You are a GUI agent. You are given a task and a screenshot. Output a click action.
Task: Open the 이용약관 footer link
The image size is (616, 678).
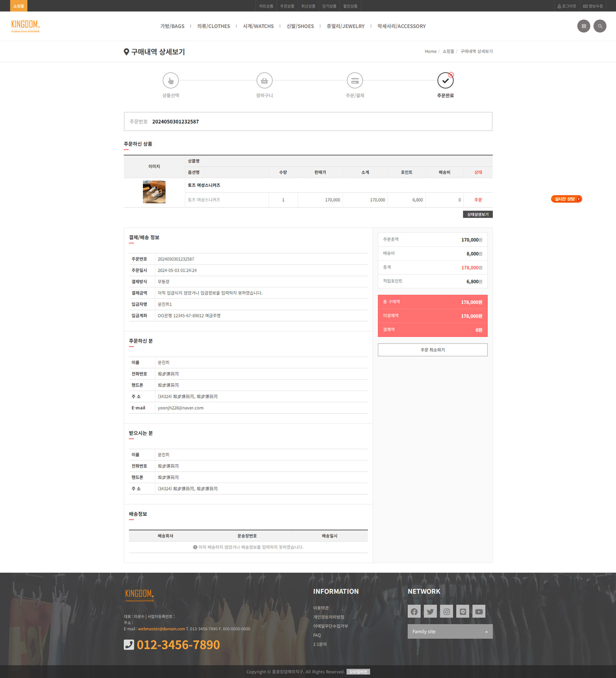coord(321,608)
